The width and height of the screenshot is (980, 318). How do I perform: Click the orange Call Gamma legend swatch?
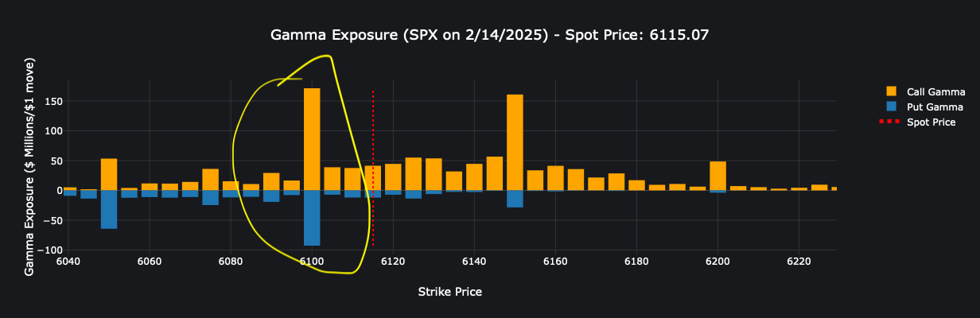[891, 92]
